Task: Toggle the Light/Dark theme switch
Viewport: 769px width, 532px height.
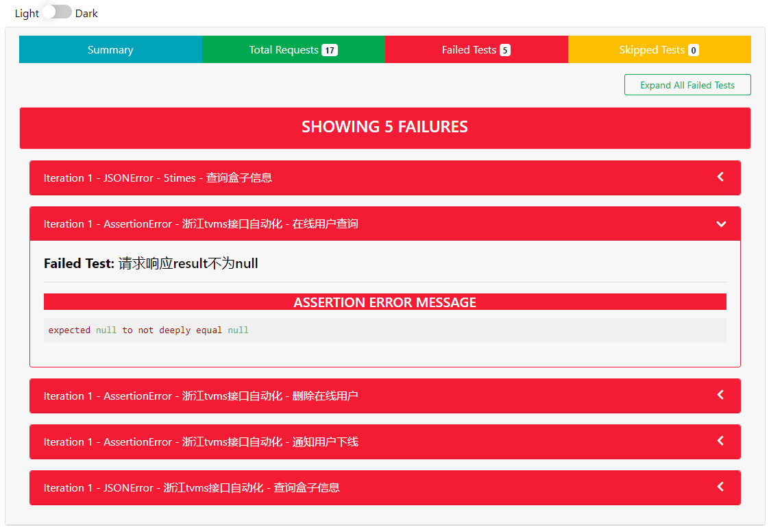Action: (x=57, y=12)
